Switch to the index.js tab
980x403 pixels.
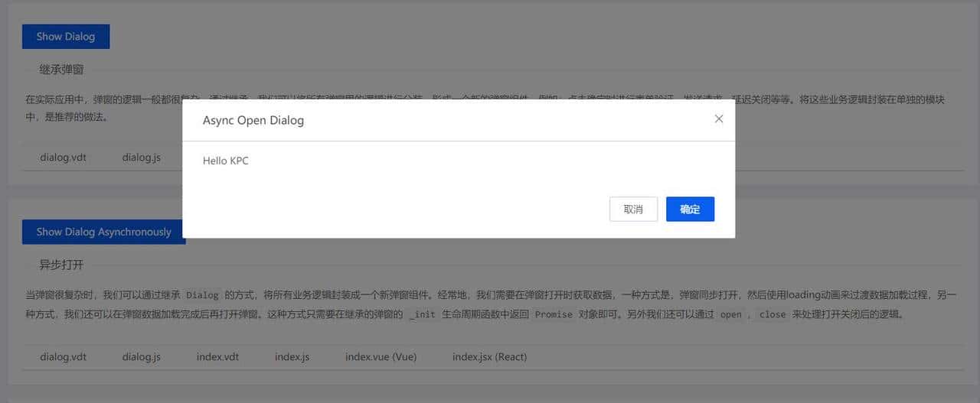click(292, 356)
